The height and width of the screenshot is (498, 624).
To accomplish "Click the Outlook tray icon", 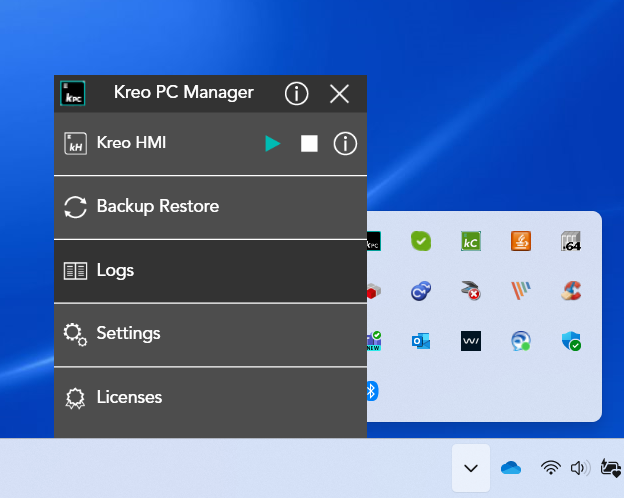I will (421, 341).
